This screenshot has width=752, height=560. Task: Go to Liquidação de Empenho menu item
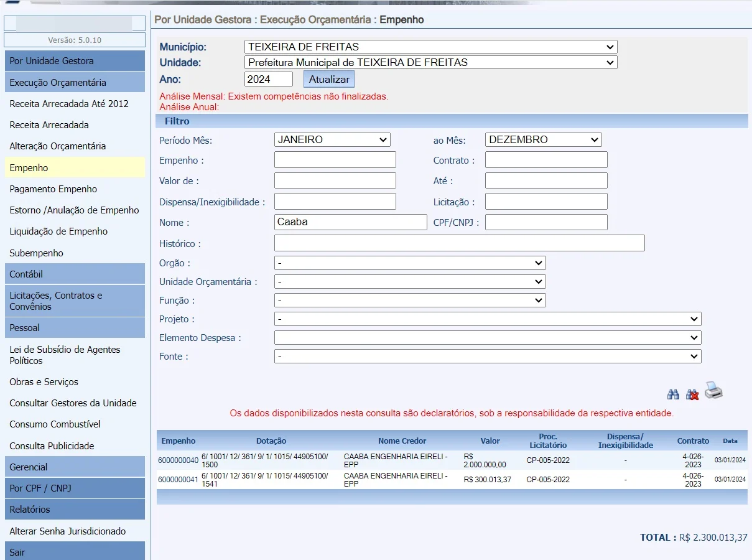[x=58, y=231]
